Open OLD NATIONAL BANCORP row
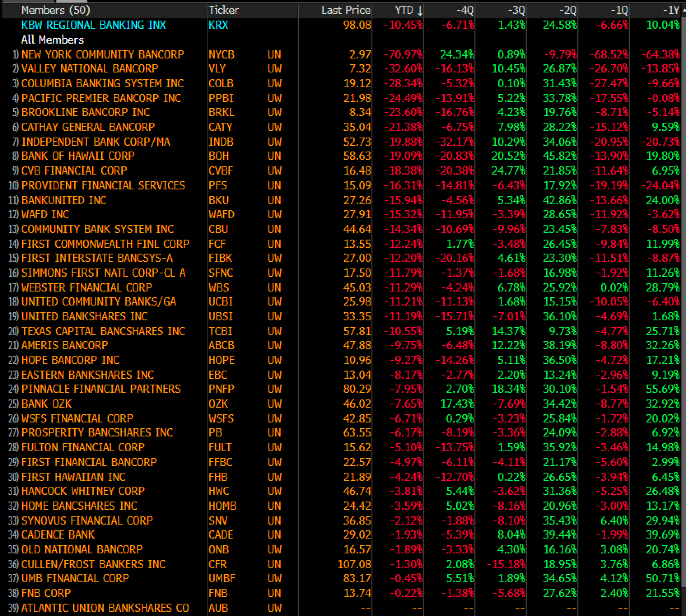686x616 pixels. (x=342, y=549)
